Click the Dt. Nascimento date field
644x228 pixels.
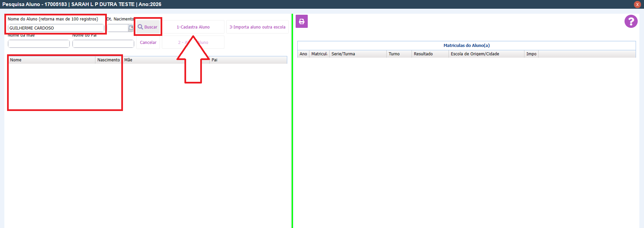click(x=118, y=28)
